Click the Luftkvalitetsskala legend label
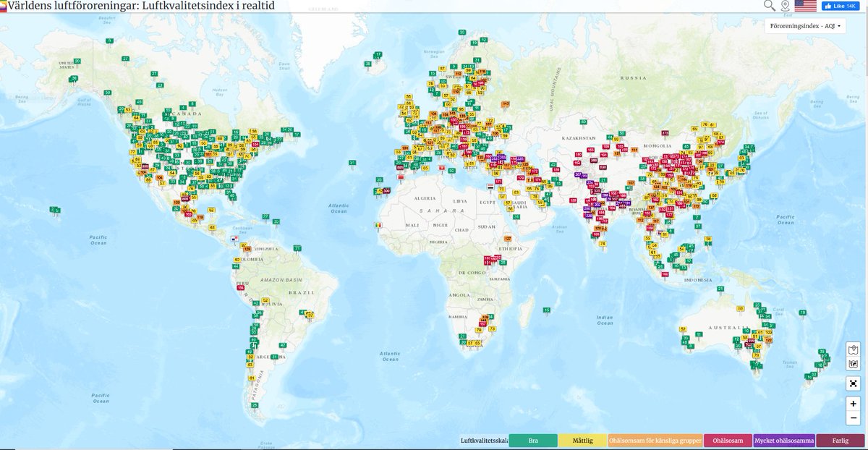Image resolution: width=868 pixels, height=450 pixels. [484, 441]
